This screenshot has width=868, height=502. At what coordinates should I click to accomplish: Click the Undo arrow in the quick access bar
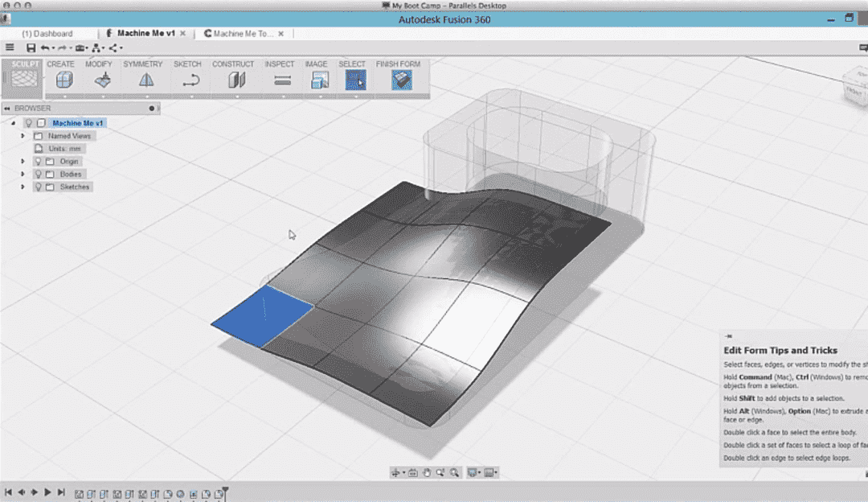click(x=46, y=47)
